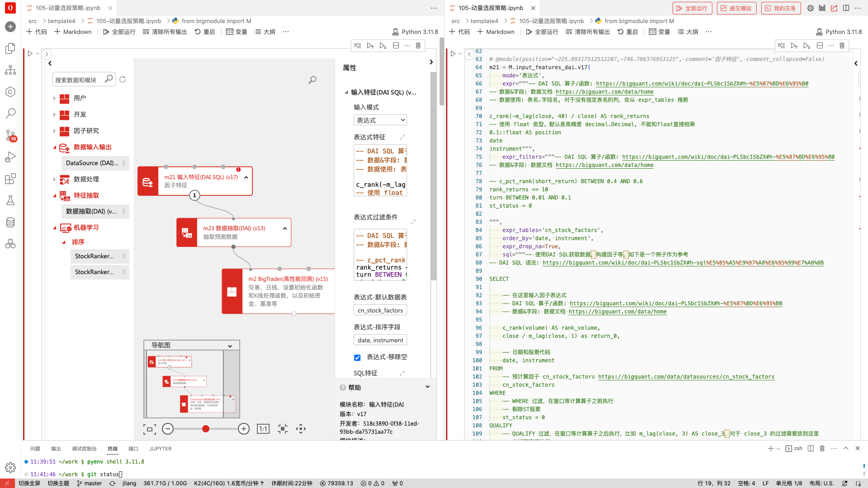Screen dimensions: 868x488
Task: Click the 提交模拟 button
Action: [736, 8]
